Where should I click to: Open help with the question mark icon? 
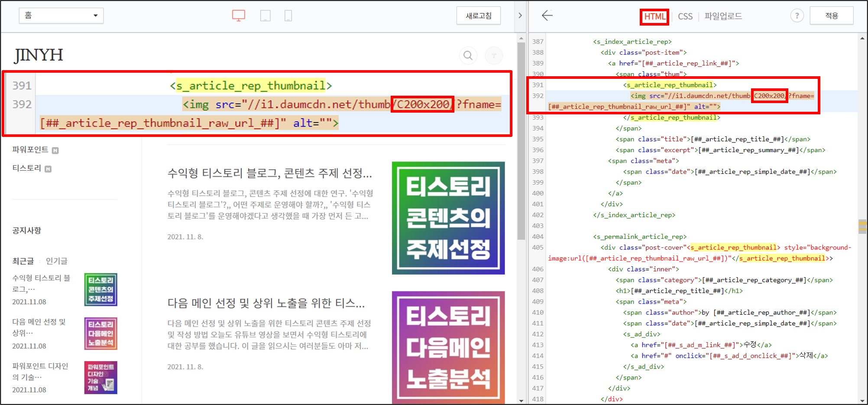(797, 16)
